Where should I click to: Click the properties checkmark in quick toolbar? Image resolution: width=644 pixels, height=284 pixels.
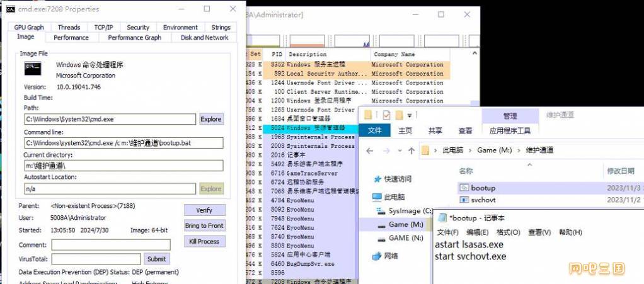(386, 115)
